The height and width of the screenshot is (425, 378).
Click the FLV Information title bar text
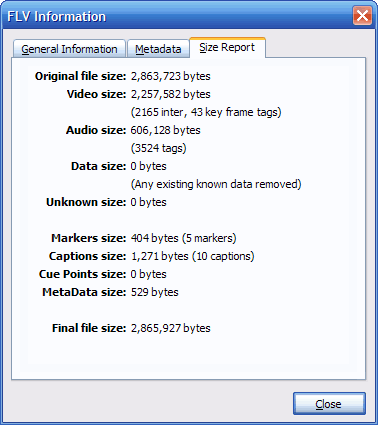click(x=56, y=16)
